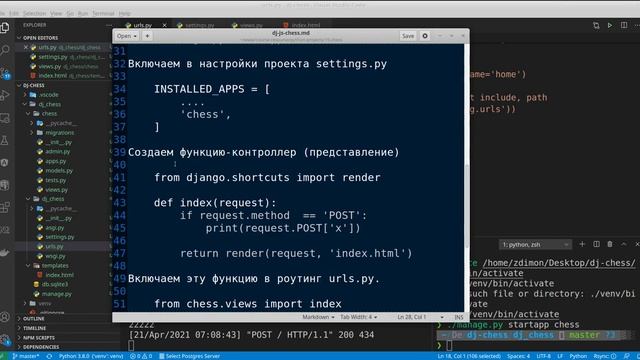Open the Testing flask icon view
640x360 pixels.
click(5, 141)
